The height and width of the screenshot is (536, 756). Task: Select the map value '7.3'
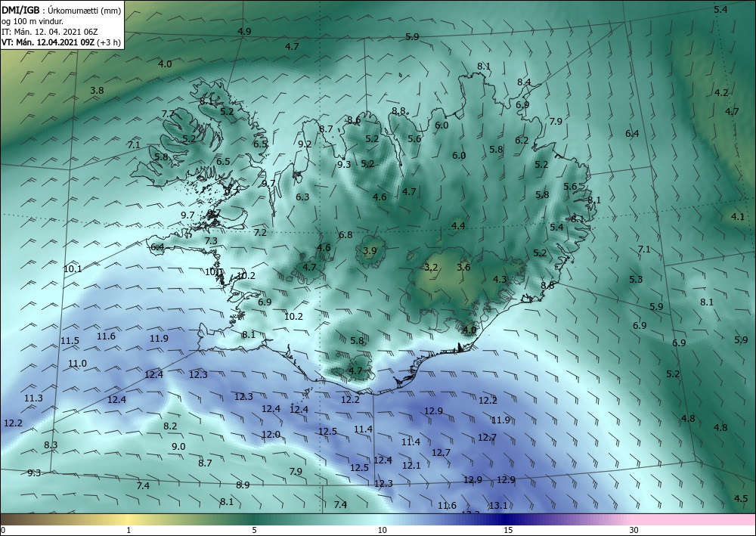(x=211, y=240)
